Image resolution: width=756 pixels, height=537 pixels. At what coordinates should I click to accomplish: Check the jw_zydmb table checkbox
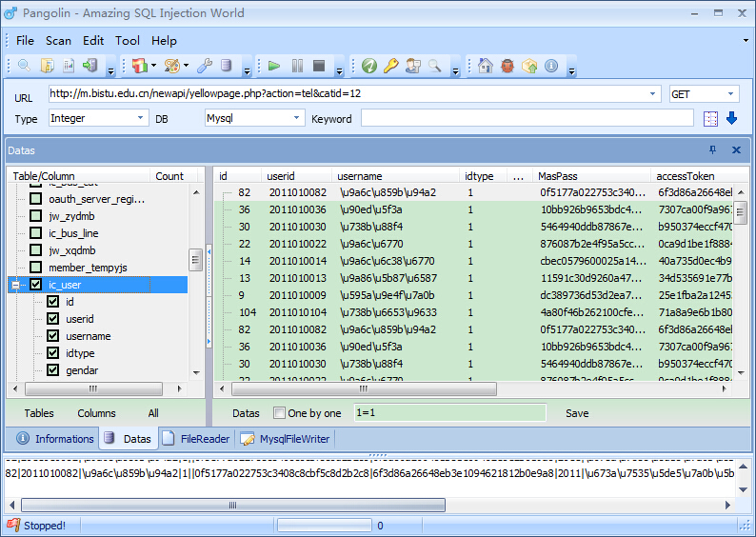pyautogui.click(x=35, y=216)
